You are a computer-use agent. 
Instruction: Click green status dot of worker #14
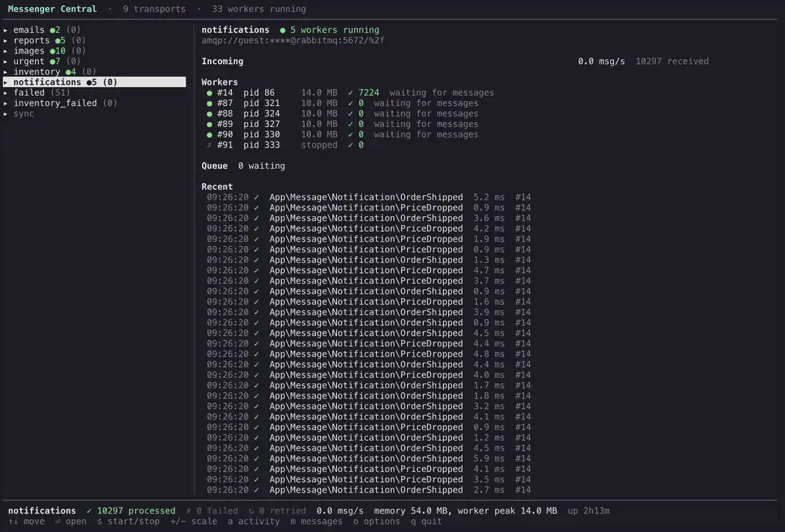pyautogui.click(x=209, y=93)
